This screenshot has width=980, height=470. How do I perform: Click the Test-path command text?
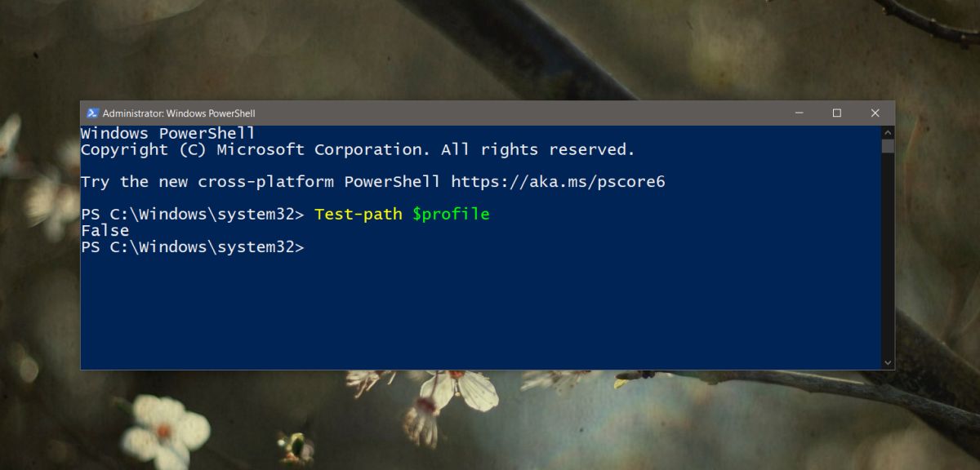coord(358,215)
